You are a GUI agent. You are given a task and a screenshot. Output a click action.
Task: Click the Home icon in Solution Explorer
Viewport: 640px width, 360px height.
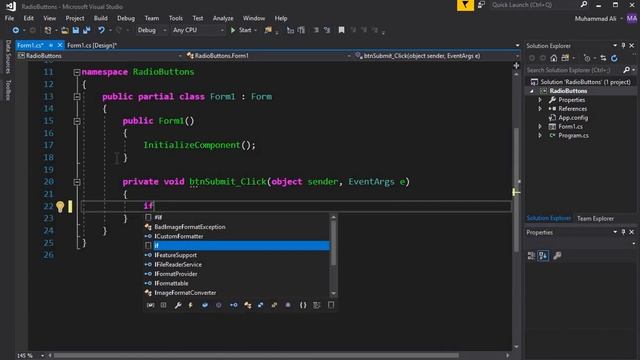tap(553, 58)
